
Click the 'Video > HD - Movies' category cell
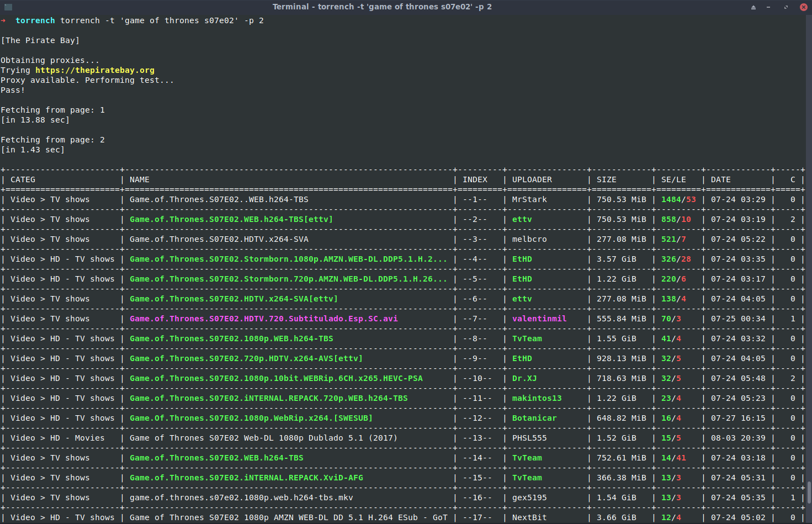pyautogui.click(x=57, y=438)
